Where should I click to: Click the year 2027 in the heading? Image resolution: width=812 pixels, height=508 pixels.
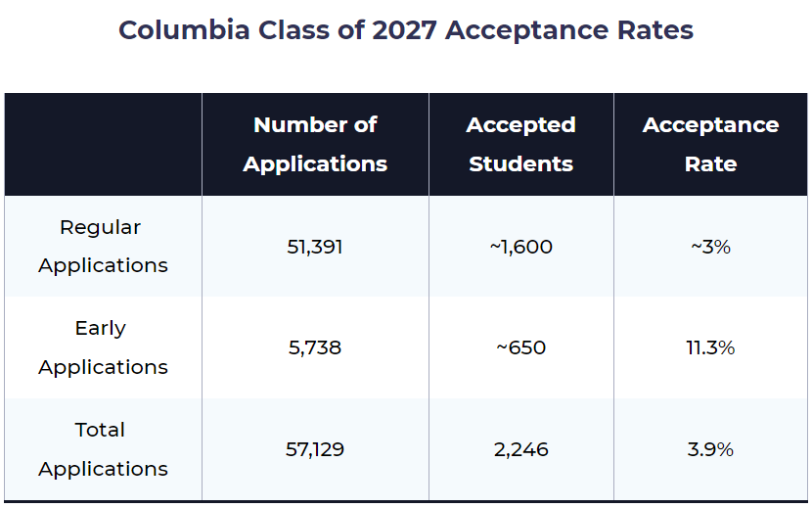(404, 30)
